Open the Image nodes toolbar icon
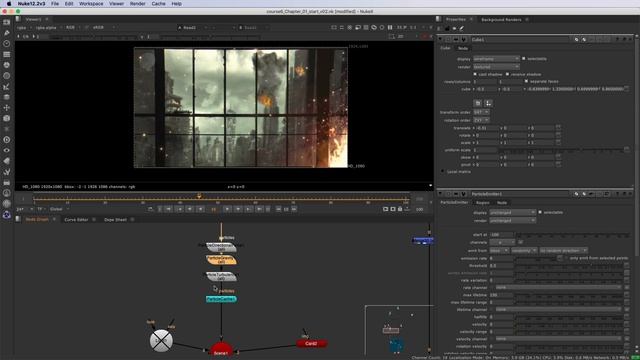This screenshot has width=640, height=360. click(x=7, y=22)
